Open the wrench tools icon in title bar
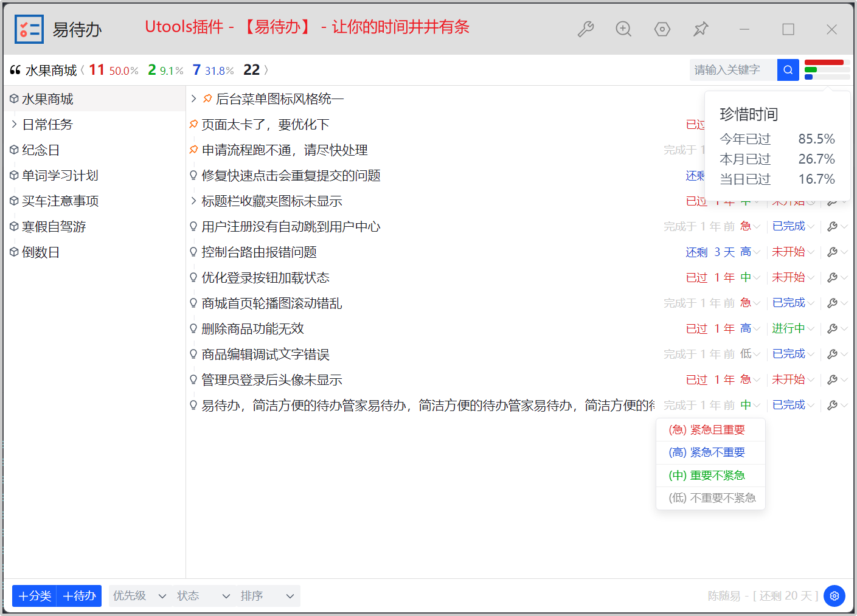857x616 pixels. click(586, 29)
